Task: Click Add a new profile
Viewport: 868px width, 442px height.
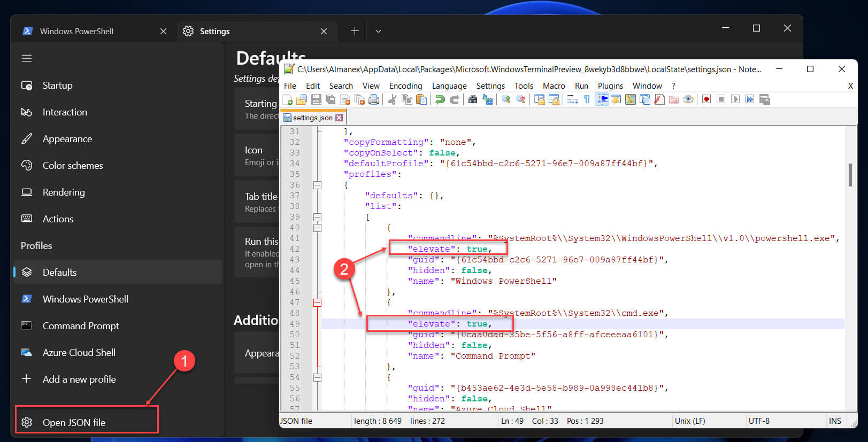Action: 118,379
